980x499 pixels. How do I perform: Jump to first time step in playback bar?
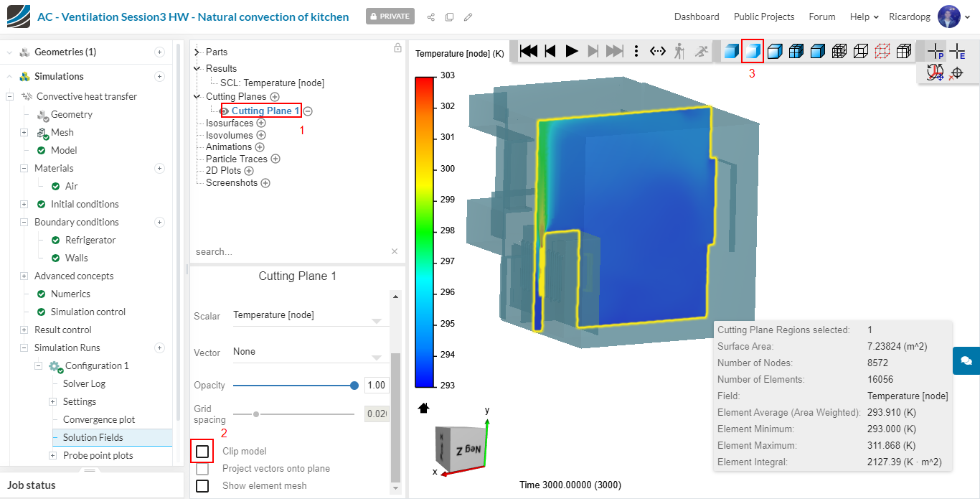pos(529,51)
